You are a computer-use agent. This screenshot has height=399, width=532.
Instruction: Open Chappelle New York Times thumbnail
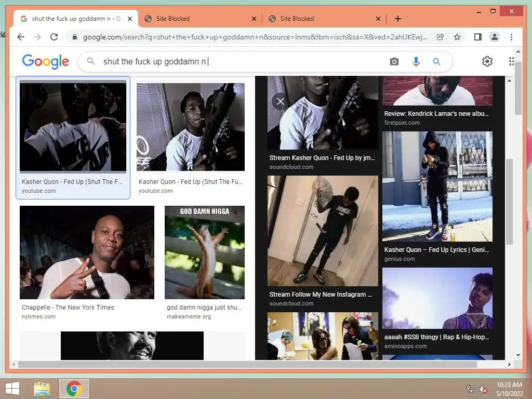click(x=87, y=252)
